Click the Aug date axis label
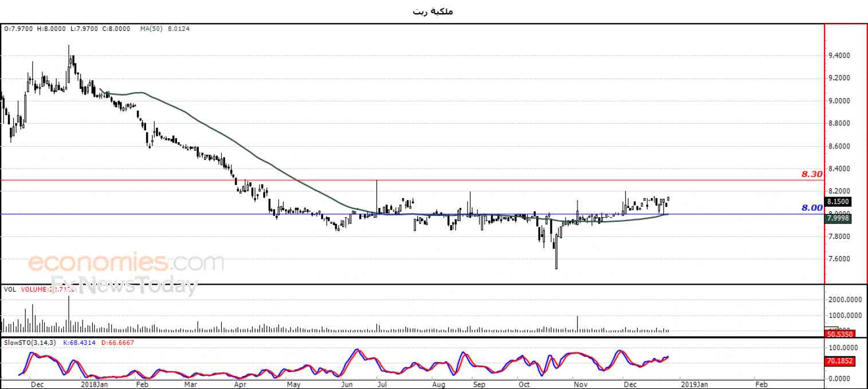 [x=439, y=384]
